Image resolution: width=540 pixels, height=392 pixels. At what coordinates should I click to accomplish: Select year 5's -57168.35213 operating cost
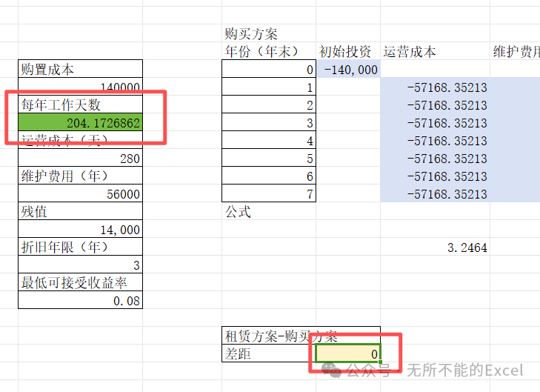coord(436,158)
